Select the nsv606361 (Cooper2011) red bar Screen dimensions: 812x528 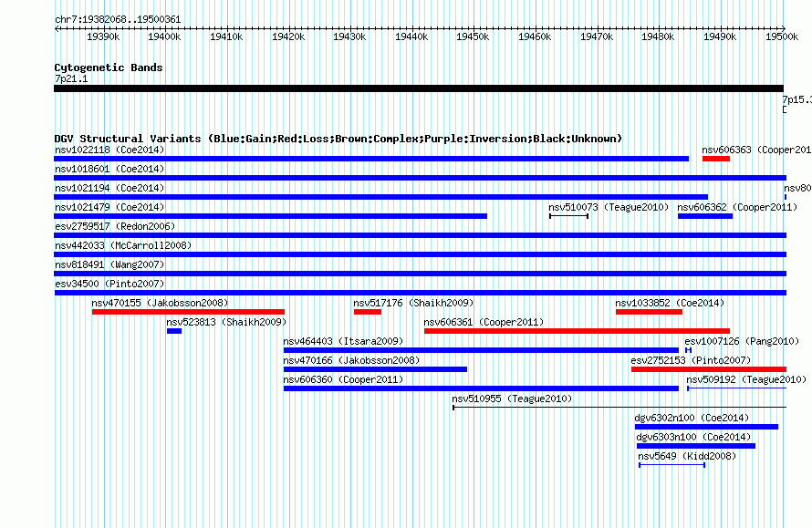point(577,331)
